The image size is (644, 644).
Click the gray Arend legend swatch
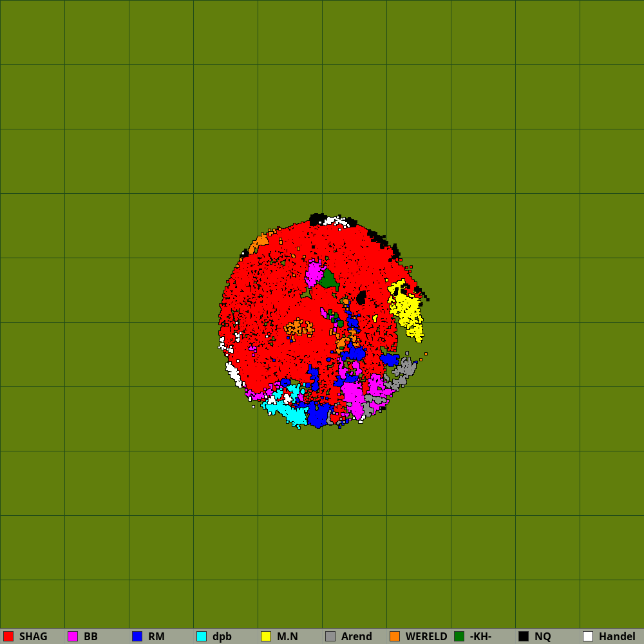coord(330,636)
